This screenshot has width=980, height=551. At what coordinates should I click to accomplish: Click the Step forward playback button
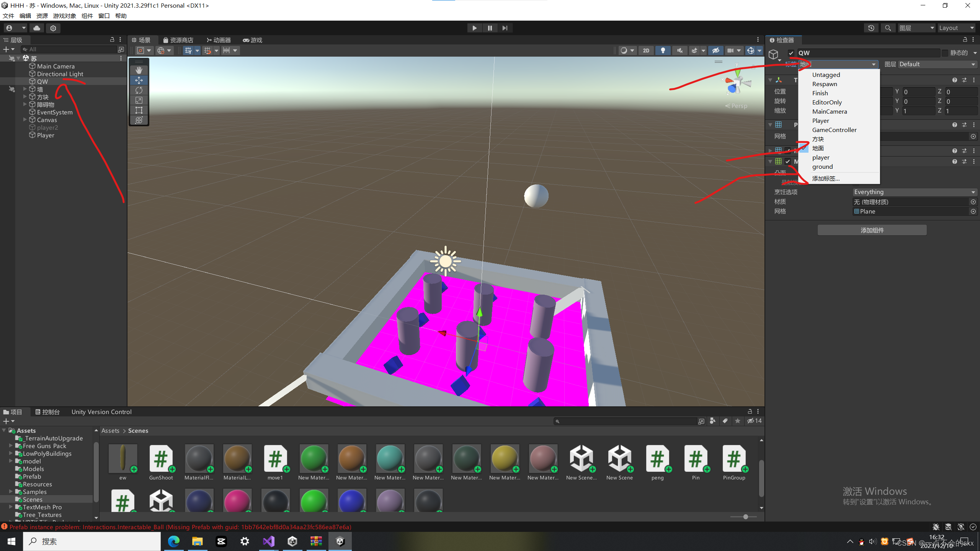505,28
